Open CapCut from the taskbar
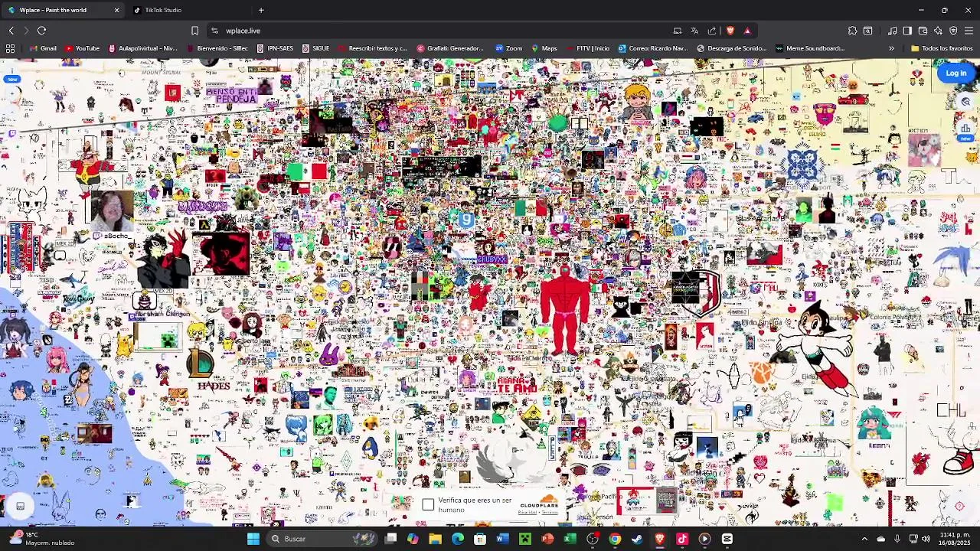Screen dimensions: 980x551 pos(727,539)
